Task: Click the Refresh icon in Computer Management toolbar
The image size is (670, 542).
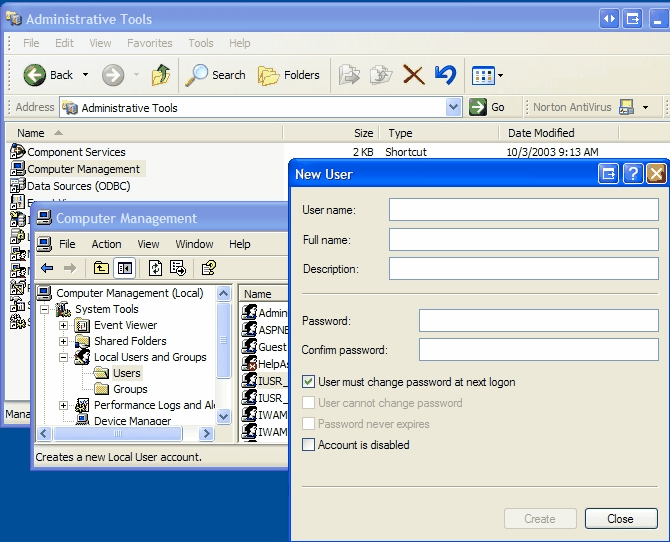Action: click(155, 267)
